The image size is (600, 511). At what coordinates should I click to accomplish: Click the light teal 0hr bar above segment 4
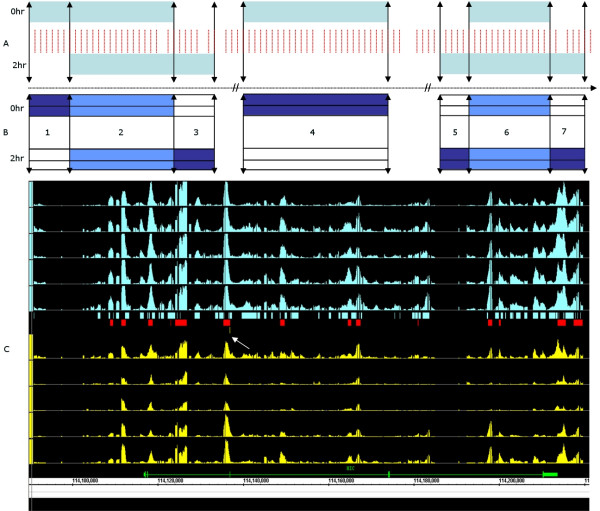(x=315, y=12)
